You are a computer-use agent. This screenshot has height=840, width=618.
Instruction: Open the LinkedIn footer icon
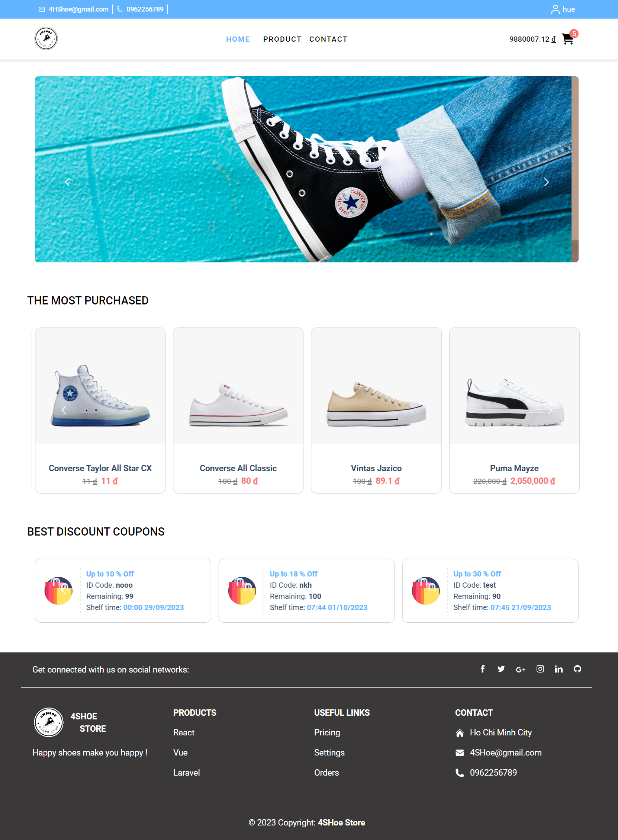click(559, 669)
